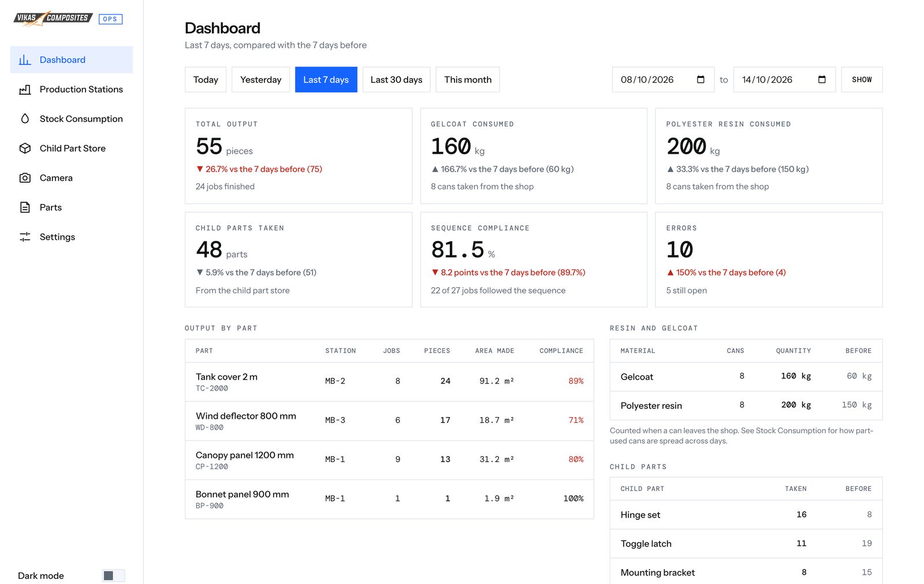Click the Hinge set child part row
The width and height of the screenshot is (924, 584).
[746, 515]
